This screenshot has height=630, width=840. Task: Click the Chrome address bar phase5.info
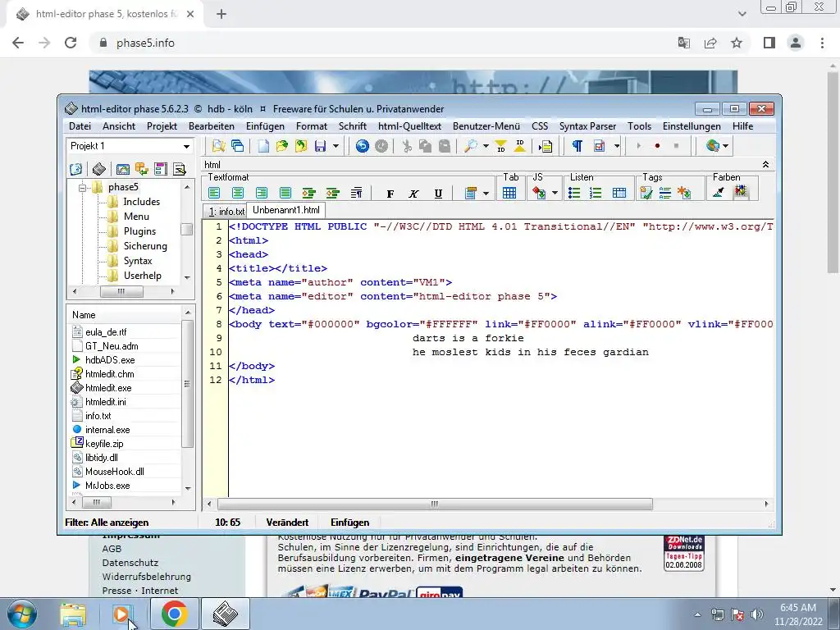145,43
